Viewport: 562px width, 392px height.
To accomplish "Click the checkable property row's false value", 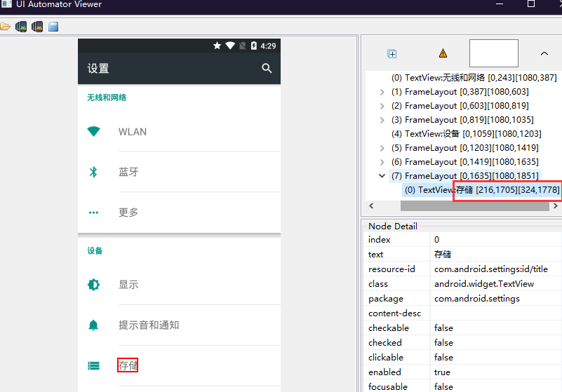I will (x=443, y=328).
